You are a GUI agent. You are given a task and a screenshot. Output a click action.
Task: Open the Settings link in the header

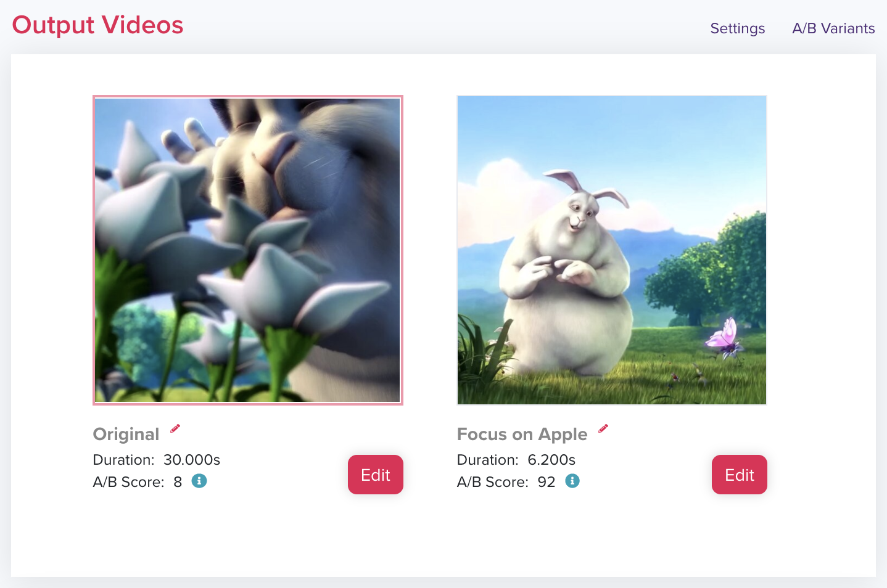738,28
